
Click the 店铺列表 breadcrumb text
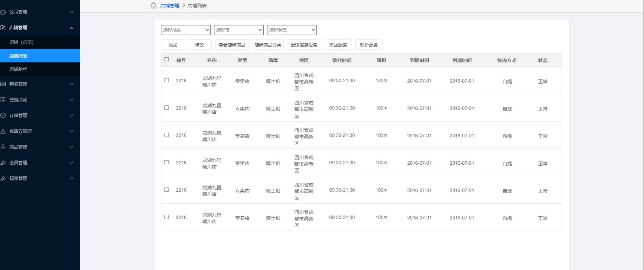197,6
